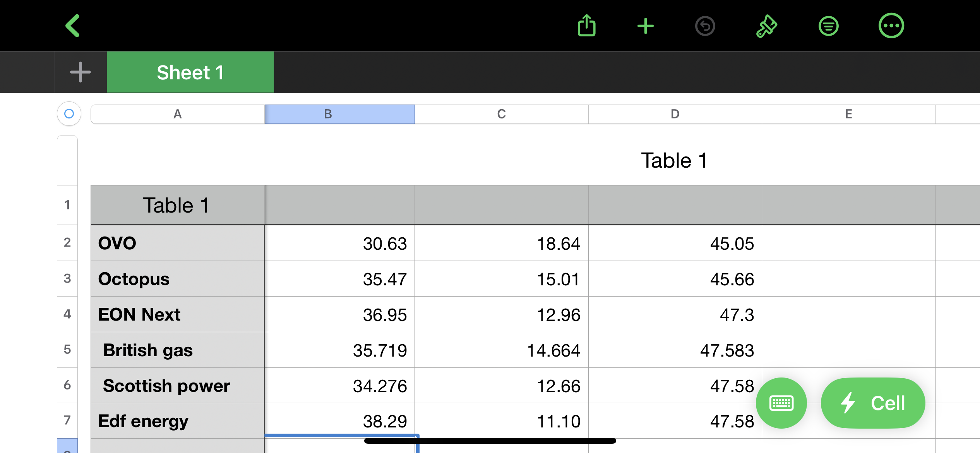Select the Octopus cell
Screen dimensions: 980x453
178,278
